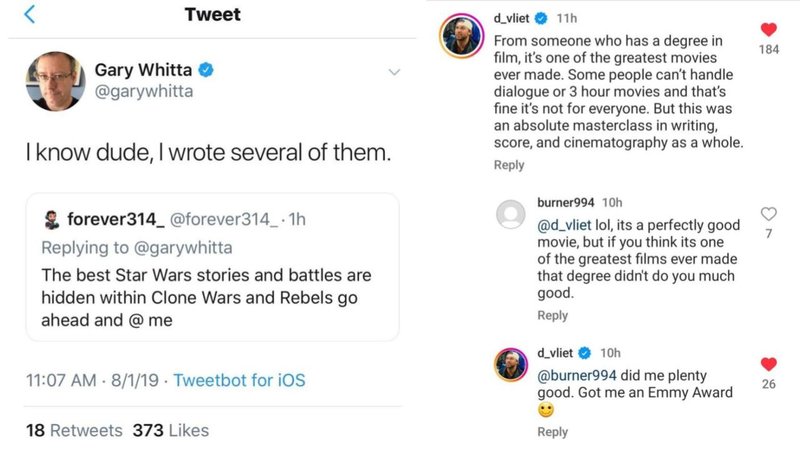The width and height of the screenshot is (800, 450).
Task: Tap the back arrow in the Tweet header
Action: (29, 15)
